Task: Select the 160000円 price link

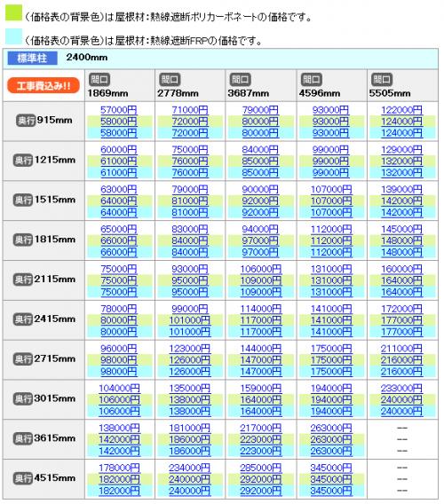Action: 401,269
